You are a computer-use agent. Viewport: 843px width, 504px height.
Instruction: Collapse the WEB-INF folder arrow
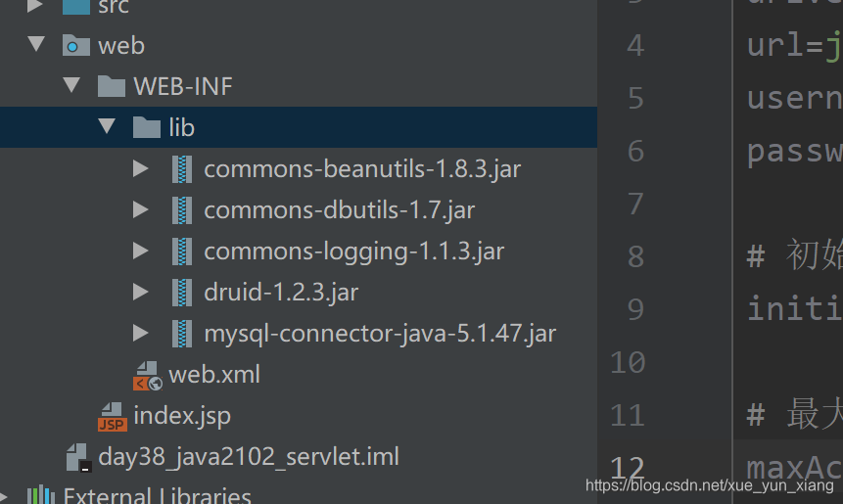pyautogui.click(x=71, y=84)
